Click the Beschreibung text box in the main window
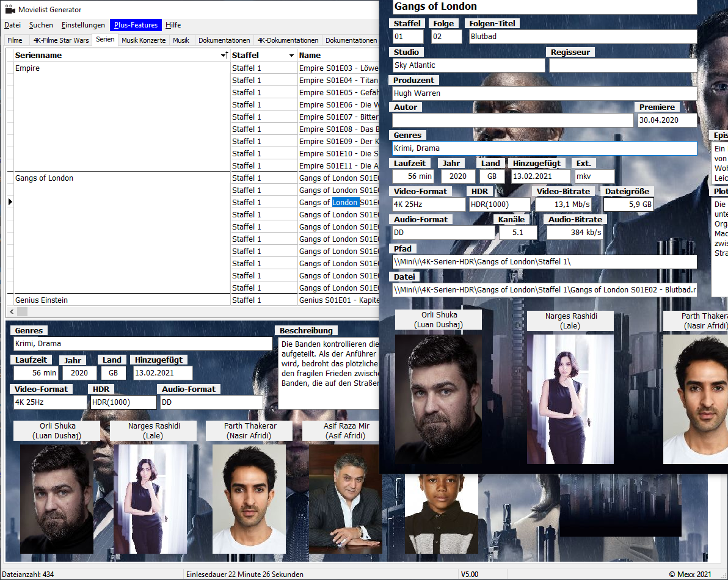The width and height of the screenshot is (728, 580). [329, 374]
